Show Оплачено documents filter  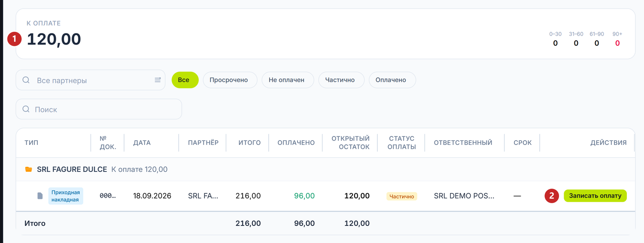click(x=392, y=80)
